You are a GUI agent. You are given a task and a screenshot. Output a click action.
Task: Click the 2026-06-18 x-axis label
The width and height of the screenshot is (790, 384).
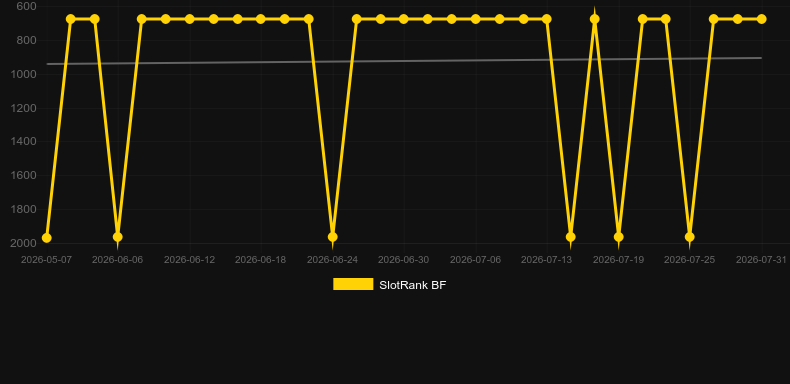260,260
